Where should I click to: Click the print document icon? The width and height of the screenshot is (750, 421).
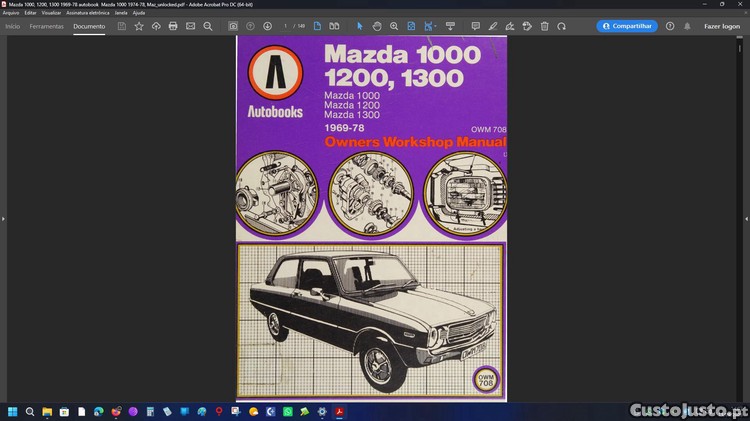[173, 26]
